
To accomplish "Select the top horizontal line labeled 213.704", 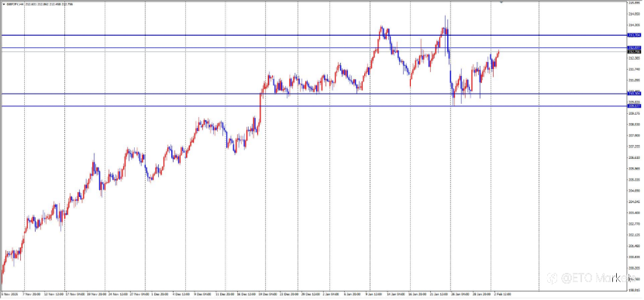I will tap(314, 36).
